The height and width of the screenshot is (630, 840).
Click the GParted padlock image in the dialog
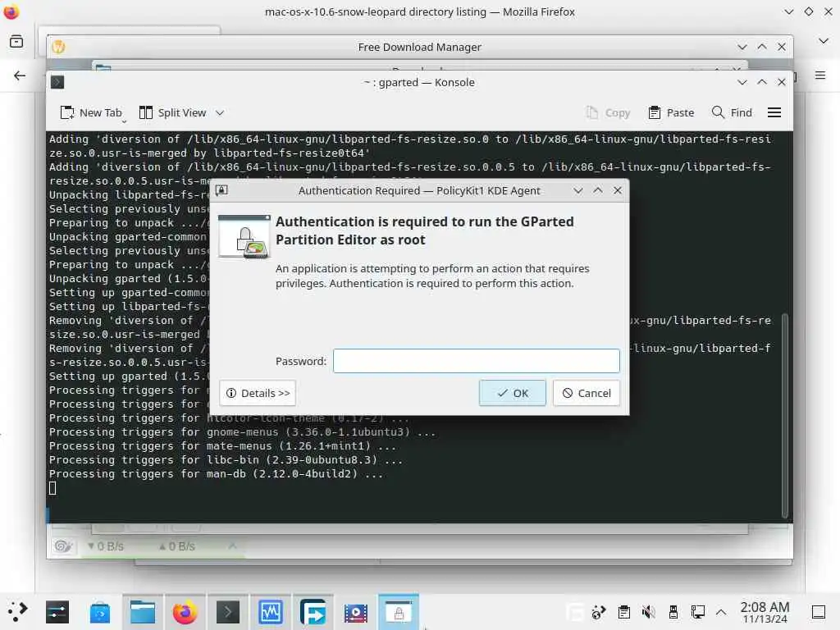coord(244,236)
